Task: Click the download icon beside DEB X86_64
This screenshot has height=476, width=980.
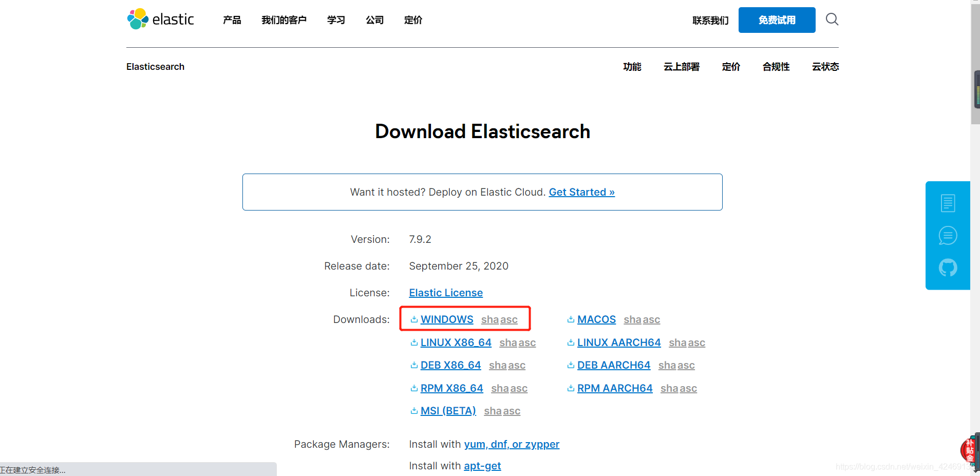Action: [414, 365]
